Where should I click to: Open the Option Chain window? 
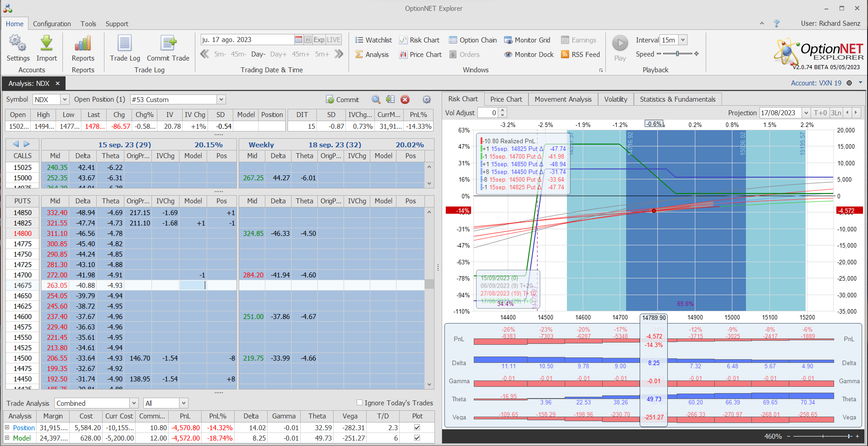[x=473, y=40]
